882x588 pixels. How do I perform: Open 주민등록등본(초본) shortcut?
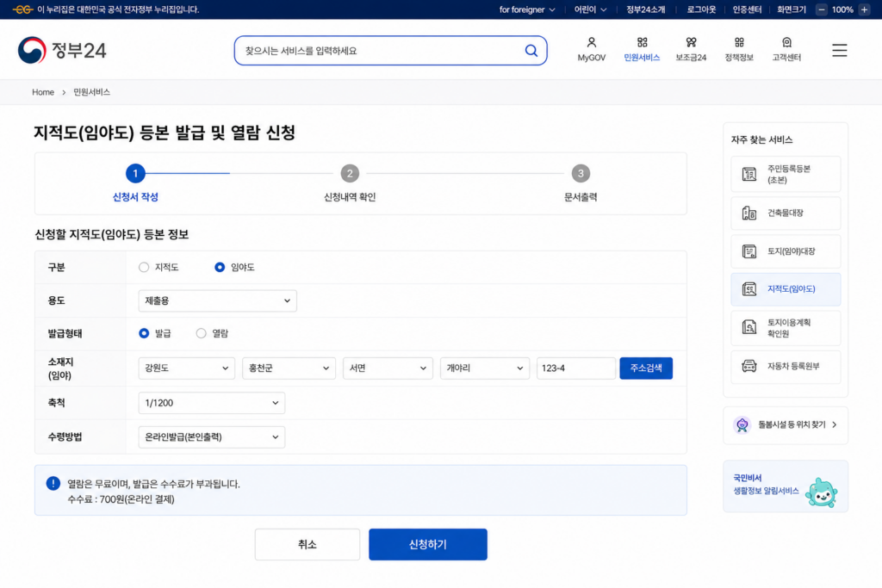pyautogui.click(x=786, y=174)
